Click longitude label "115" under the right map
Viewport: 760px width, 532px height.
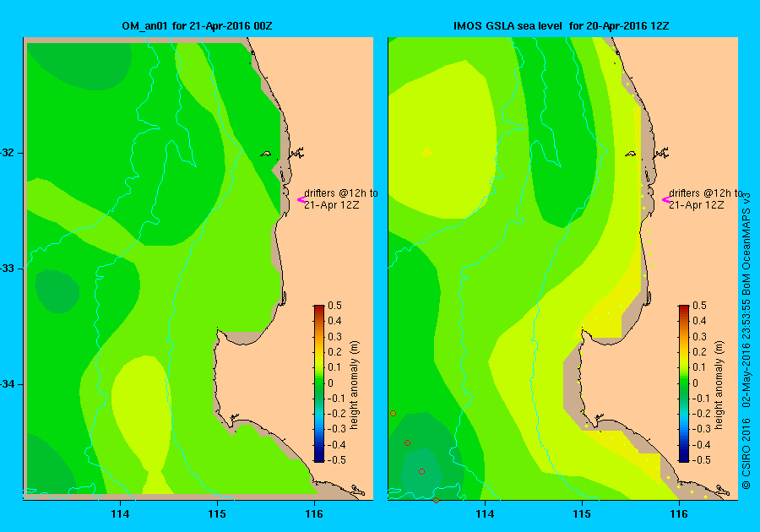pos(582,514)
